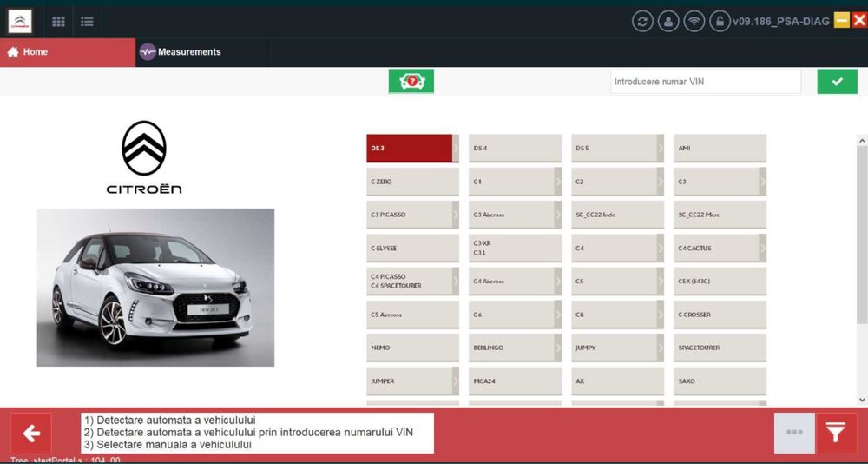The image size is (868, 464).
Task: Expand the C3 PICASSO chevron
Action: pos(456,215)
